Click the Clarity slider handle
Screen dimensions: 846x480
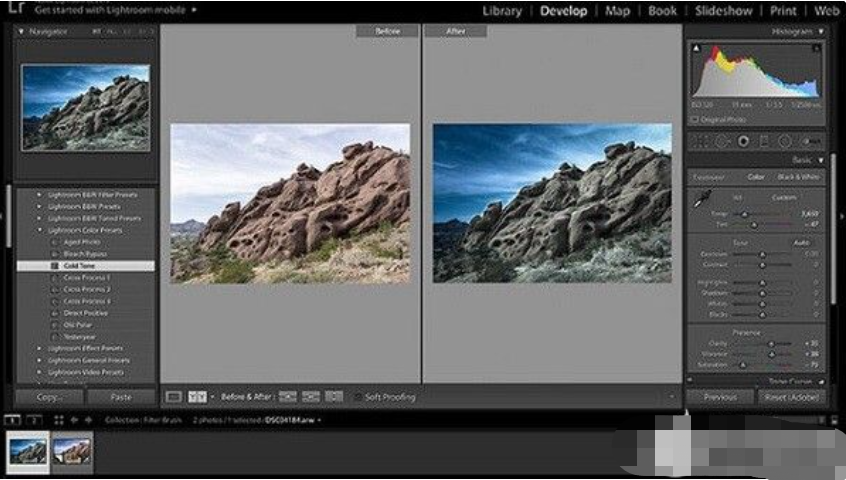coord(769,342)
